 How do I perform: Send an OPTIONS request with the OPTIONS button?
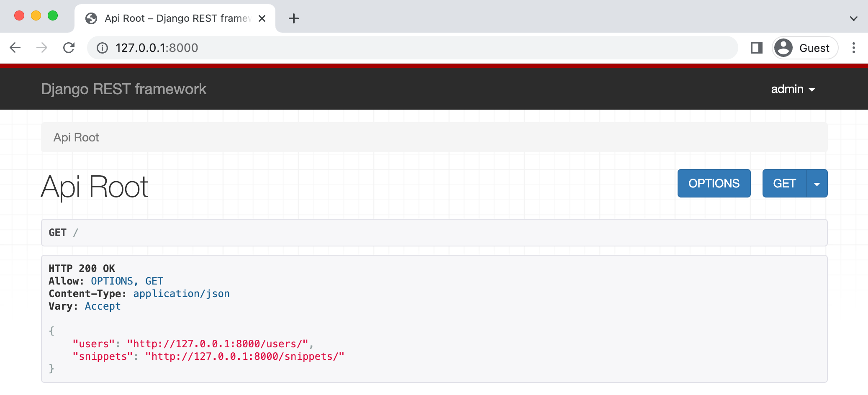pyautogui.click(x=714, y=183)
